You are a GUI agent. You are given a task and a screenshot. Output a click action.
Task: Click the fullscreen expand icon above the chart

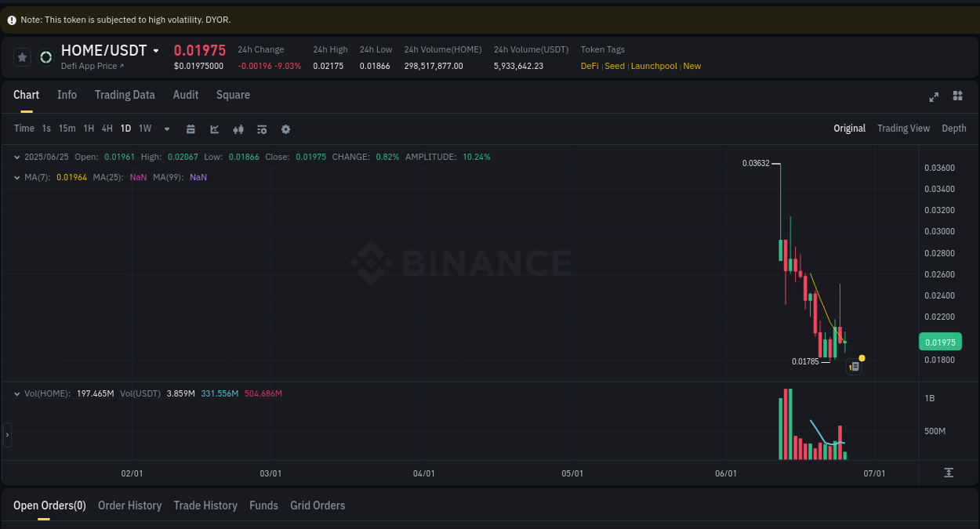click(x=934, y=97)
